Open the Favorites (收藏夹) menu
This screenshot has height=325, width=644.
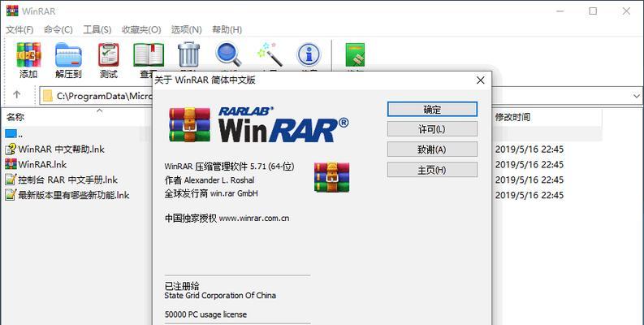[141, 29]
